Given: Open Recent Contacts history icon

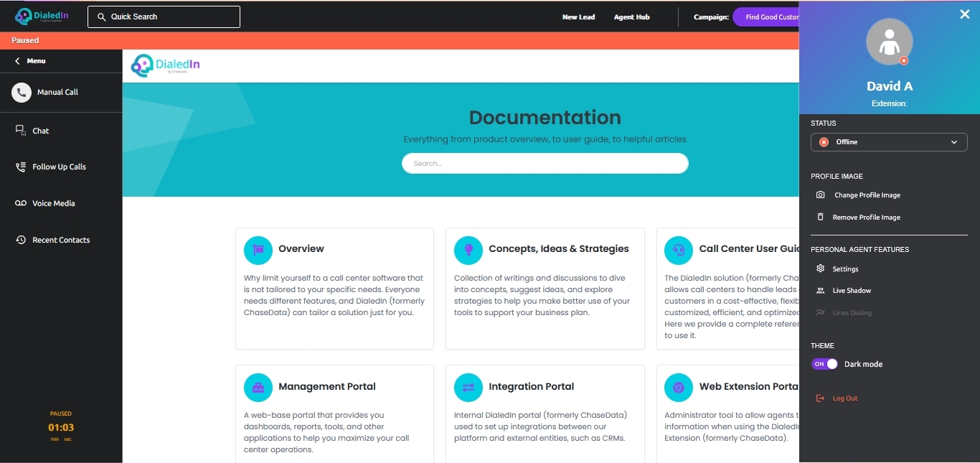Looking at the screenshot, I should point(21,240).
